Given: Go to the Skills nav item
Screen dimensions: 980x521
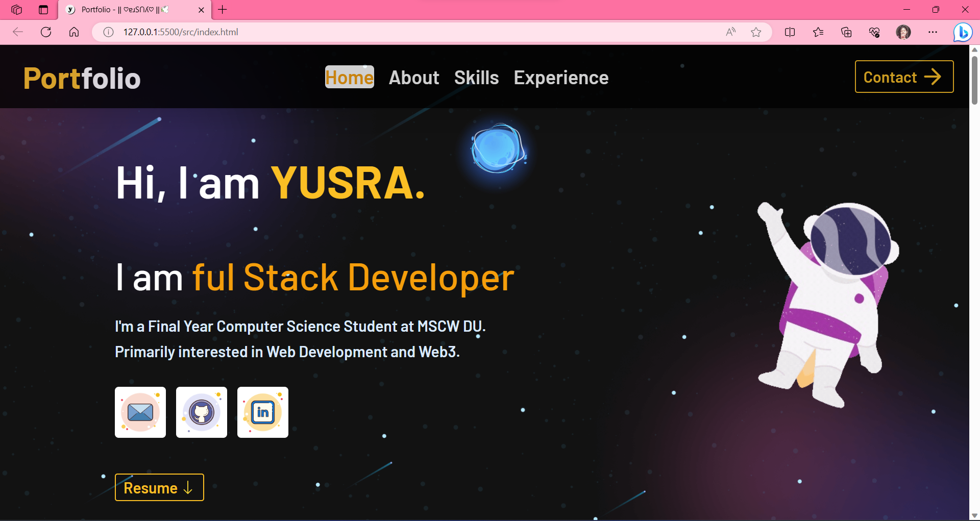Looking at the screenshot, I should pos(476,78).
